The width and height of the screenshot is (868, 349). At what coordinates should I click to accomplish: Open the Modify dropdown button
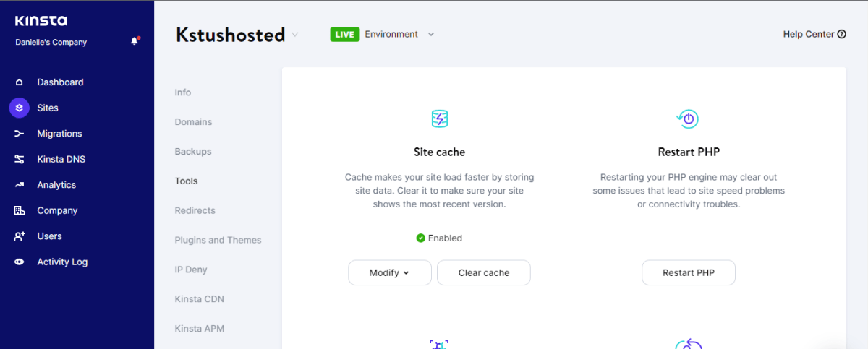click(x=390, y=272)
